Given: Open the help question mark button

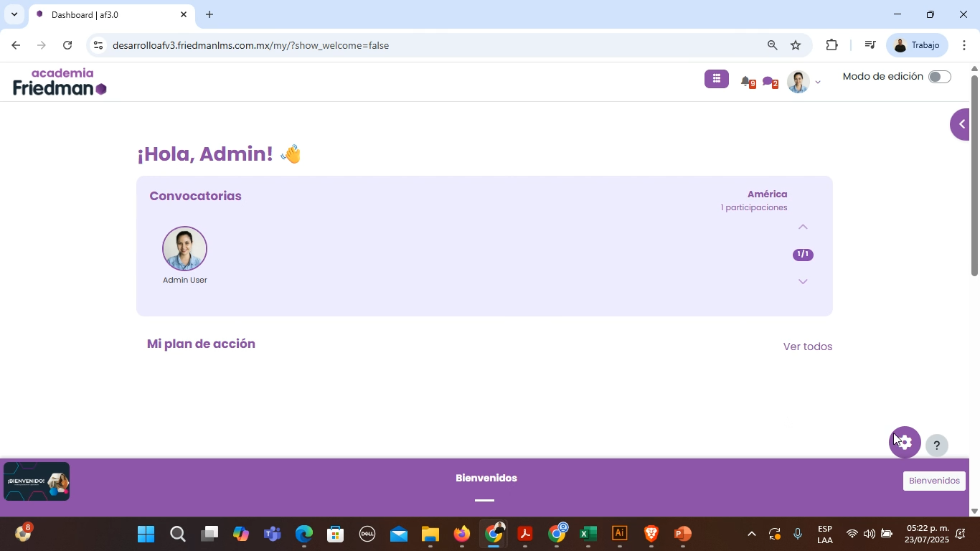Looking at the screenshot, I should coord(936,446).
